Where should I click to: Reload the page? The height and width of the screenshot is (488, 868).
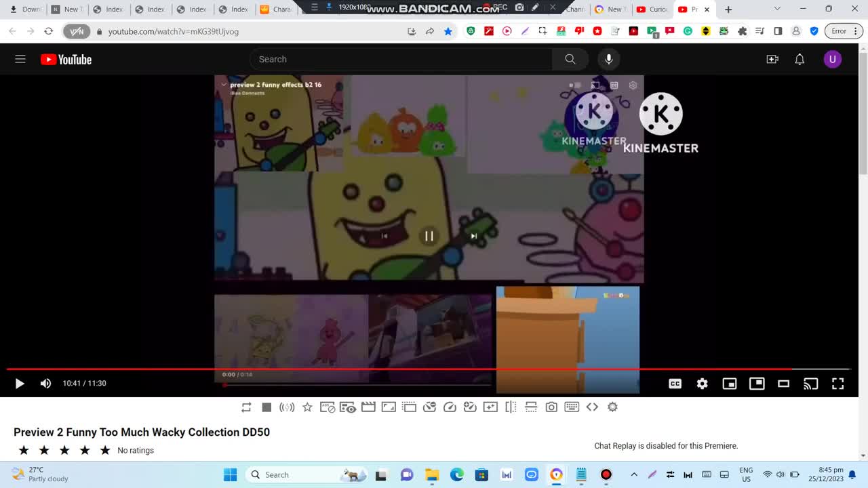tap(48, 31)
